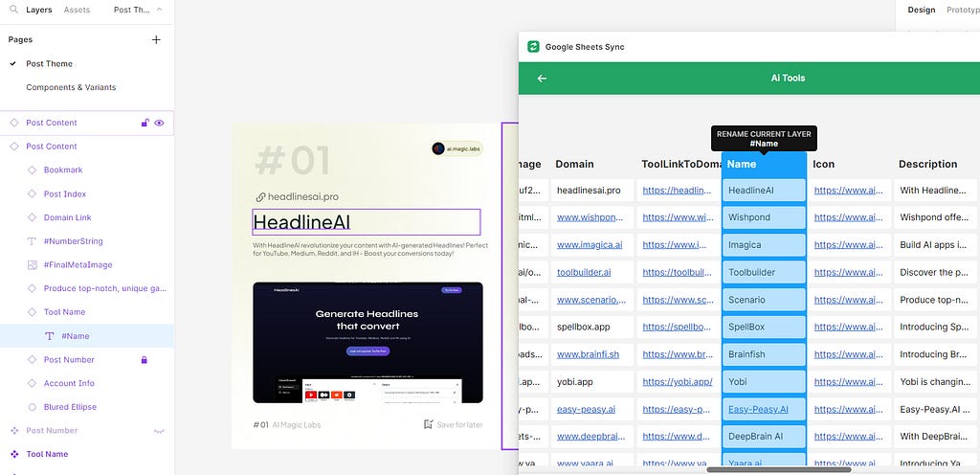Screen dimensions: 980x475
Task: Click the HeadlineAI website preview image
Action: click(x=367, y=343)
